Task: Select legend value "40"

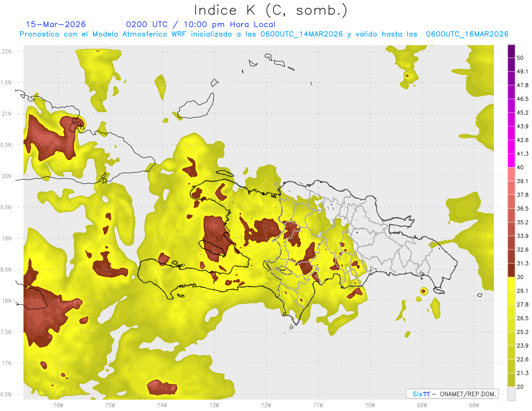Action: (x=521, y=168)
